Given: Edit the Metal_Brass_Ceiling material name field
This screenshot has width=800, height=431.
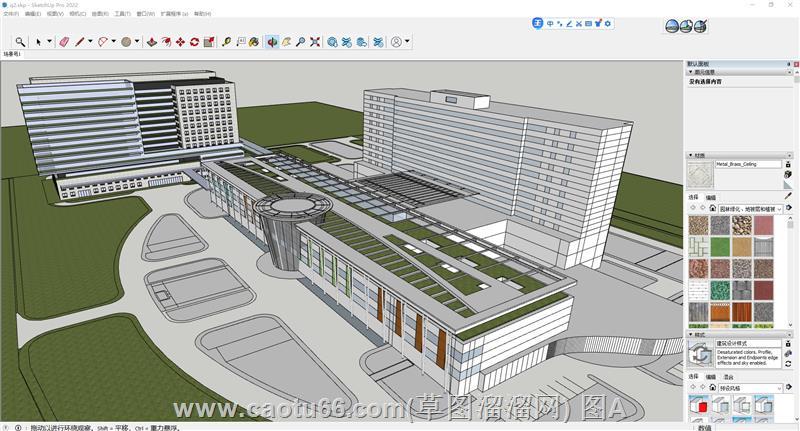Looking at the screenshot, I should (748, 164).
